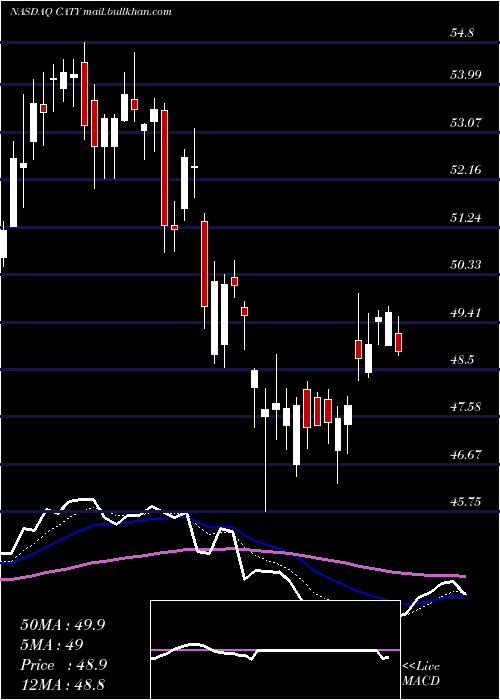This screenshot has height=700, width=500.
Task: Click the 48.5 price axis label
Action: [462, 359]
